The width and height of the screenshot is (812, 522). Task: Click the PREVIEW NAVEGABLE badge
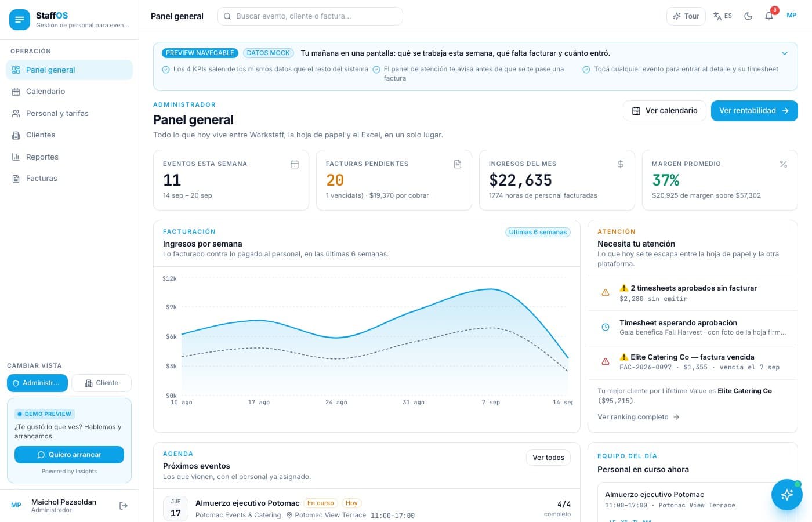point(200,53)
